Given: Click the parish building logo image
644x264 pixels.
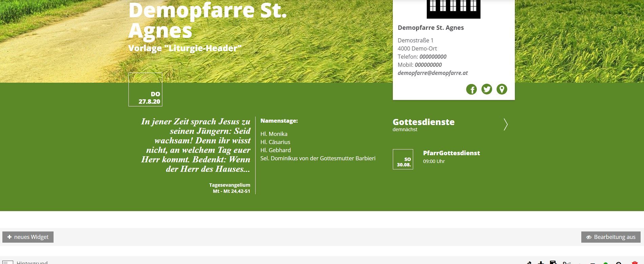Looking at the screenshot, I should (x=453, y=9).
